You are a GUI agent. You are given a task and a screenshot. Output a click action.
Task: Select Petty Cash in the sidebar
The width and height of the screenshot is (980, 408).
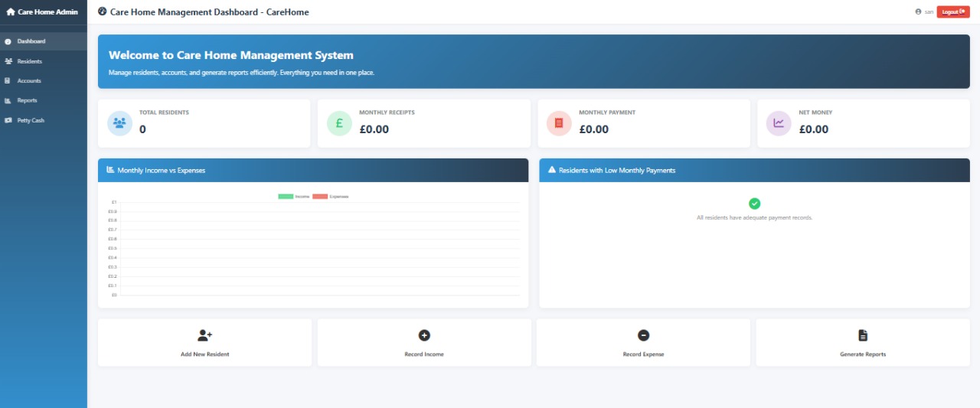pos(44,120)
